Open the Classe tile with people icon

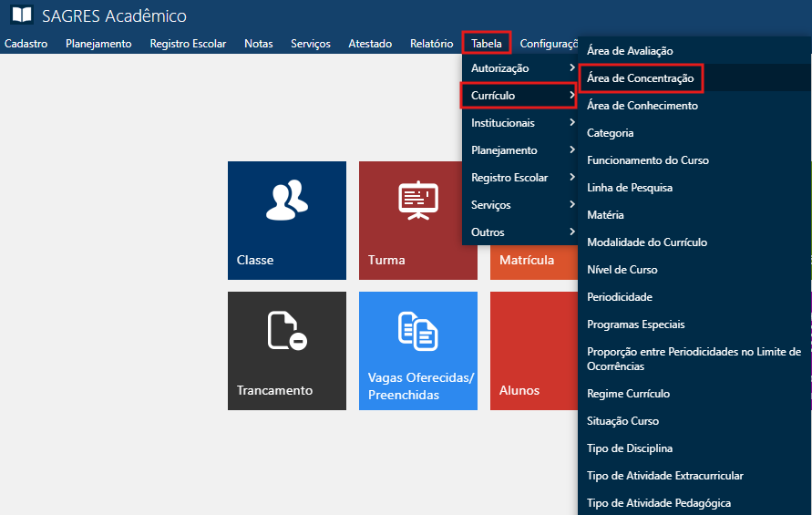pyautogui.click(x=286, y=220)
